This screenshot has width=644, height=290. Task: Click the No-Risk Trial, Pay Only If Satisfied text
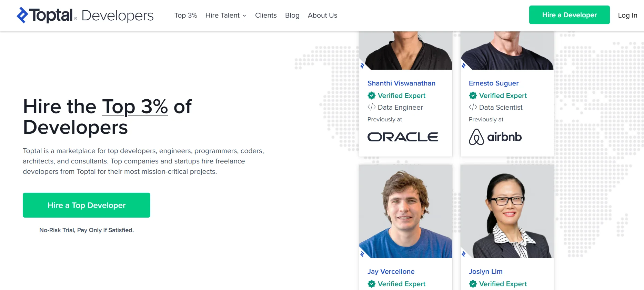[x=87, y=230]
